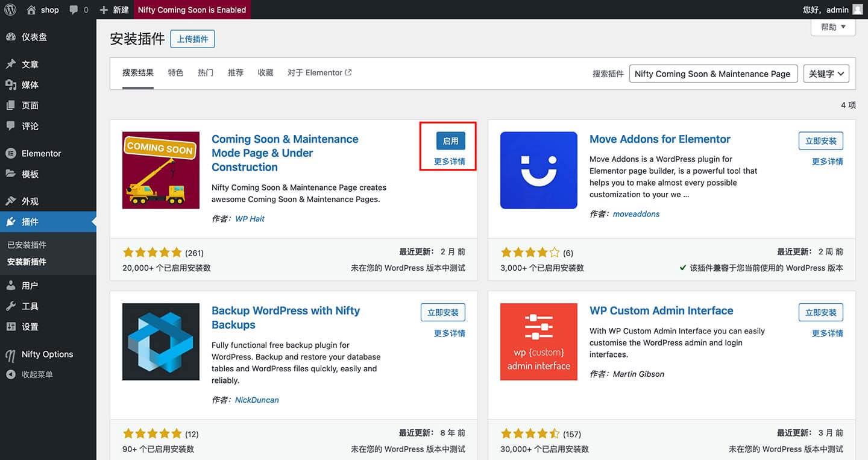Viewport: 868px width, 460px height.
Task: Open 更多详情 for Move Addons
Action: click(828, 162)
